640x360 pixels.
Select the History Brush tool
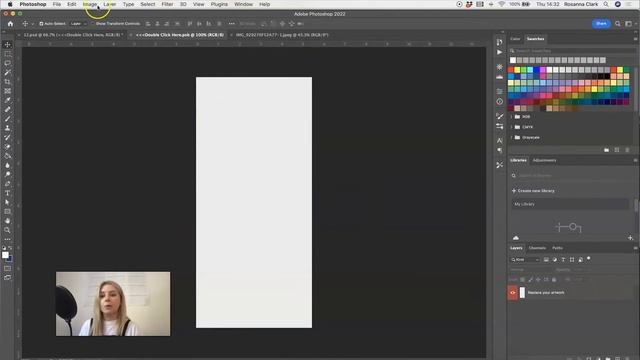coord(7,138)
